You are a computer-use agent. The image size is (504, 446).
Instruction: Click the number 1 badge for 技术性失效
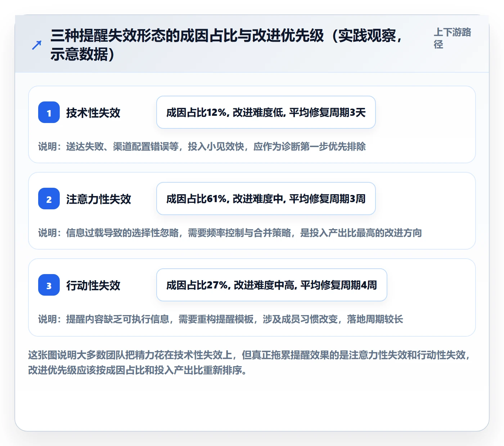pyautogui.click(x=49, y=112)
